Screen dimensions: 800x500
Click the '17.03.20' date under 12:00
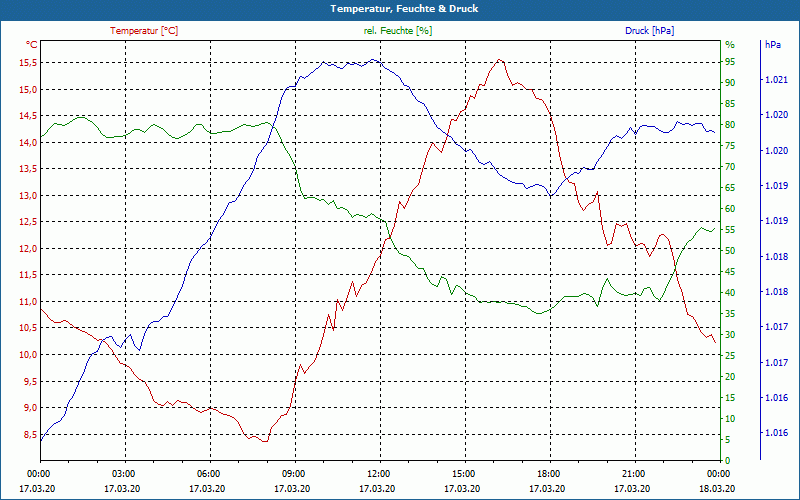[x=378, y=488]
